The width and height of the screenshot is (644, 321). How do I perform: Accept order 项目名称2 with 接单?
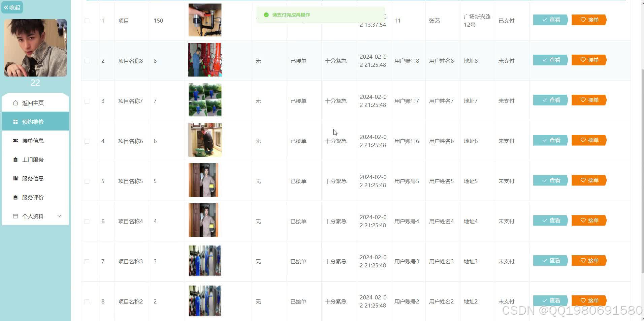pos(589,301)
